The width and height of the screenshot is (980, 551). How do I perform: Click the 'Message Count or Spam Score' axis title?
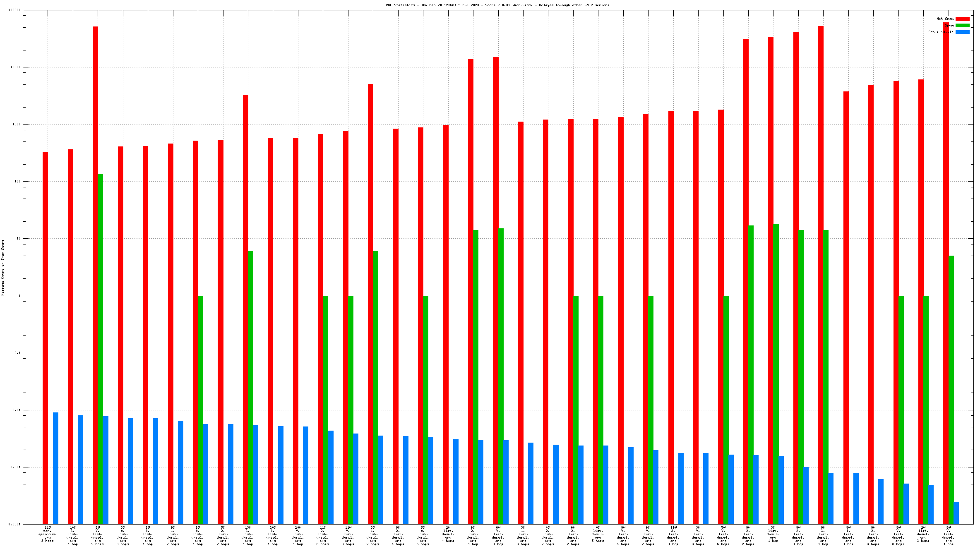[x=2, y=267]
